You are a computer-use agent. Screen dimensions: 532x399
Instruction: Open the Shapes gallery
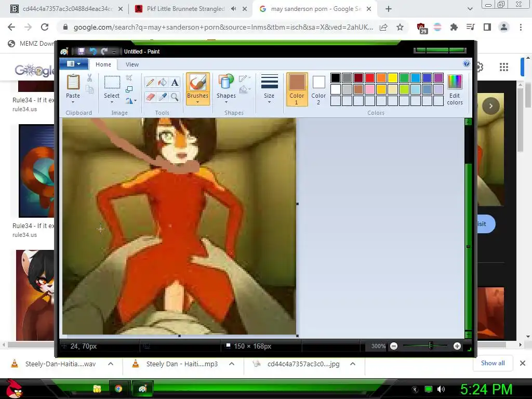[x=227, y=88]
